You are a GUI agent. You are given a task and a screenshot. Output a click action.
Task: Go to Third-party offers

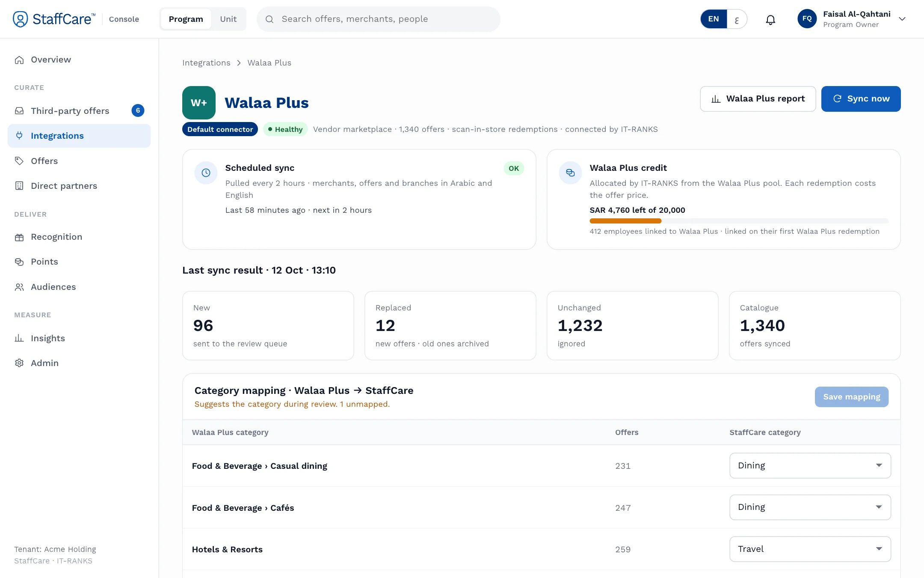point(79,111)
